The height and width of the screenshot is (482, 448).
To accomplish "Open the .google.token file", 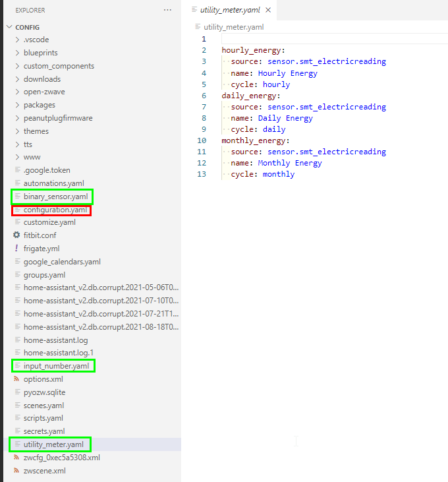I will click(47, 170).
